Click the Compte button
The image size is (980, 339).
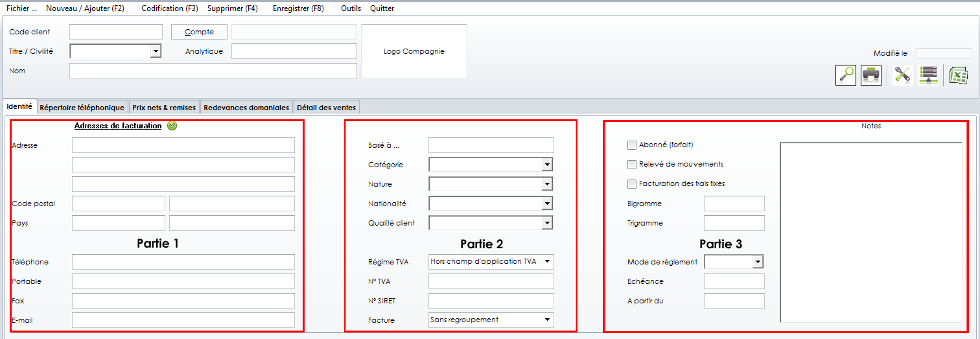point(199,32)
